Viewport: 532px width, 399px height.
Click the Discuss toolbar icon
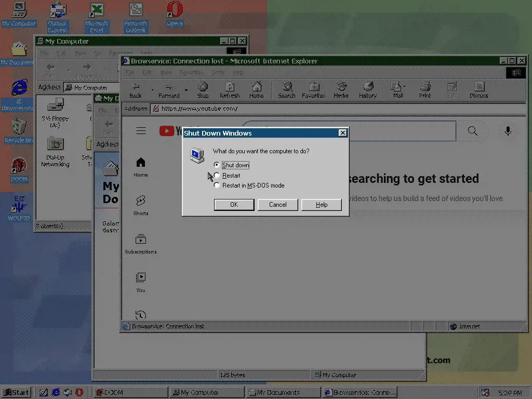click(x=479, y=90)
